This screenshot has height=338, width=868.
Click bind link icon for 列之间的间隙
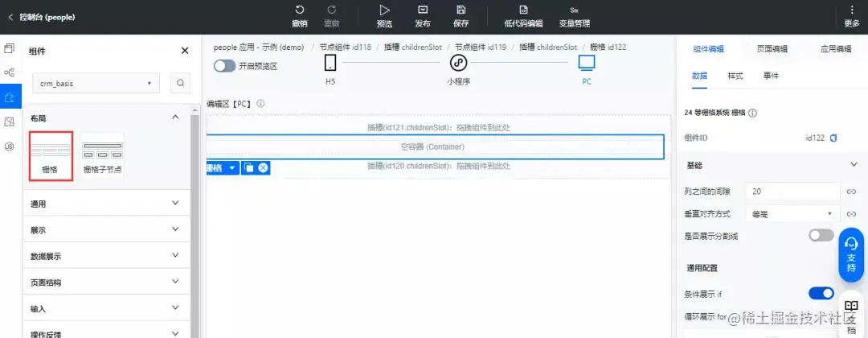(x=851, y=192)
